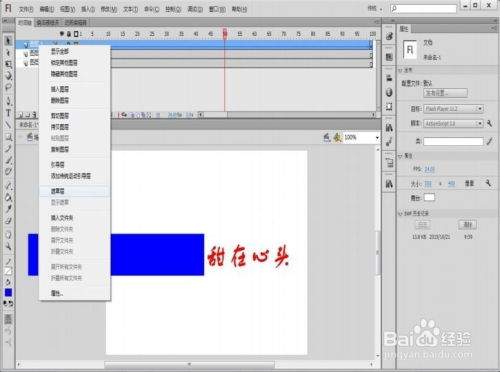Open the Align panel icon in the dock
The width and height of the screenshot is (500, 372).
389,78
